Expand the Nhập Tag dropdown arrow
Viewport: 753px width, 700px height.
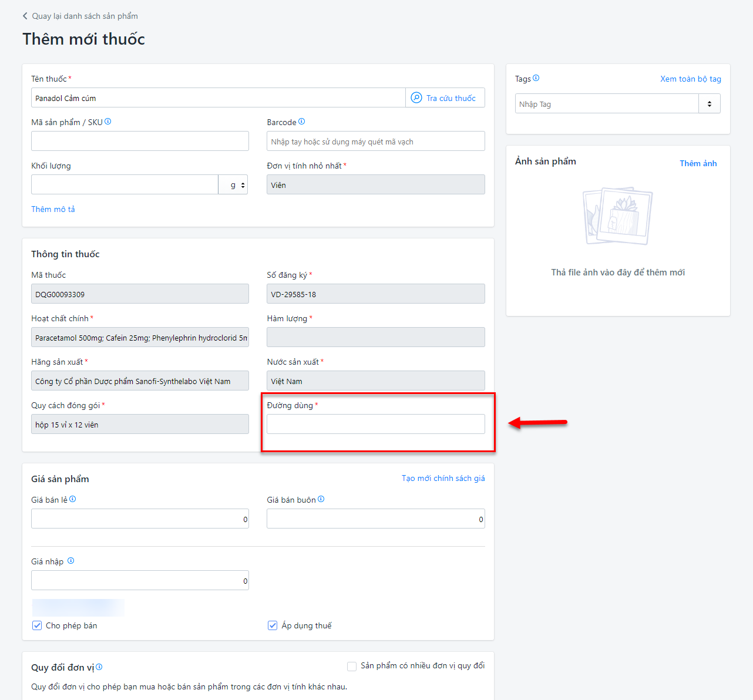pos(710,104)
